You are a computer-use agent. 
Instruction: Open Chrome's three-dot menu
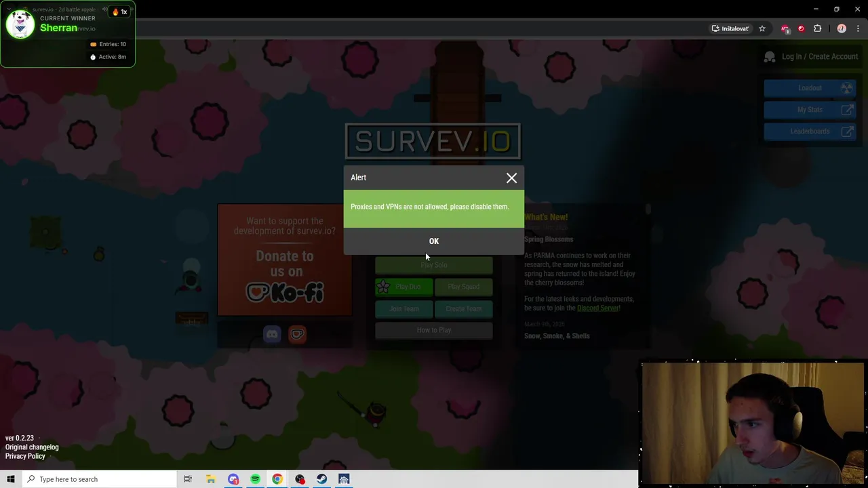click(858, 28)
